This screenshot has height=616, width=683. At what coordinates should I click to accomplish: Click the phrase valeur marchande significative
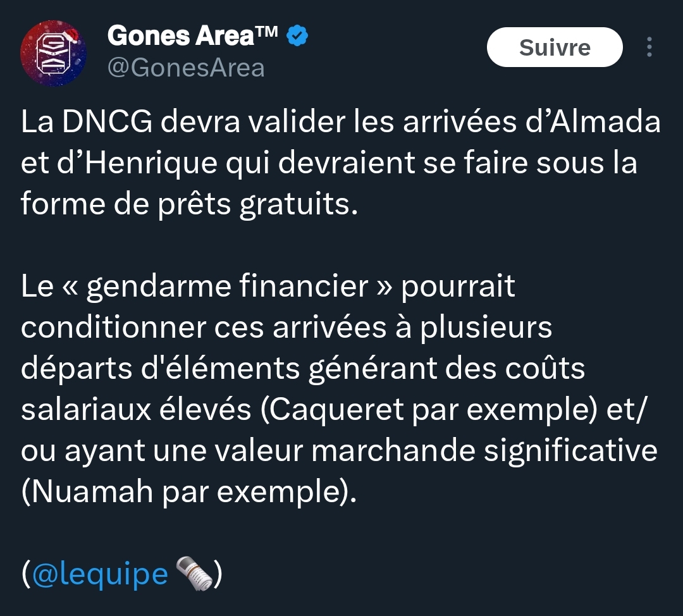(436, 451)
